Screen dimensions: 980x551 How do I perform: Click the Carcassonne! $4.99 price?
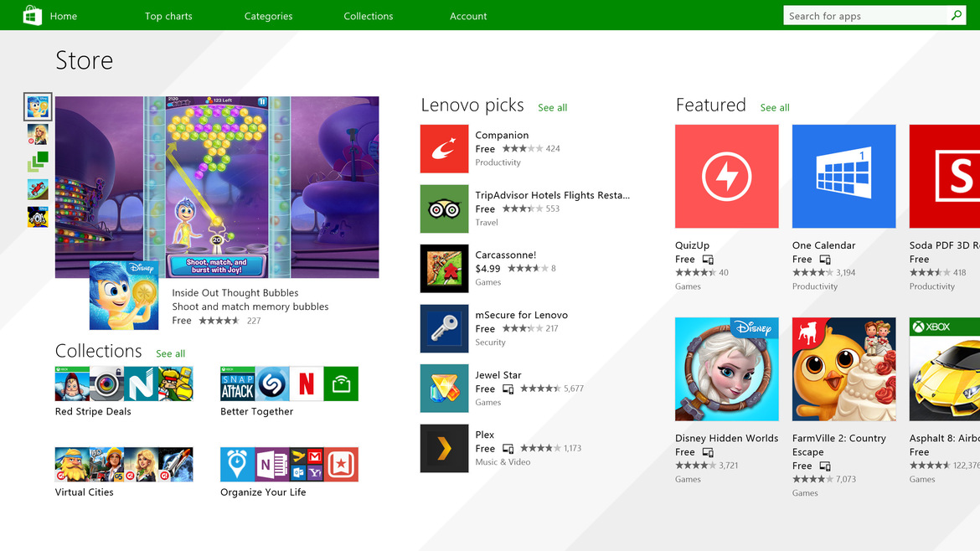[x=487, y=269]
